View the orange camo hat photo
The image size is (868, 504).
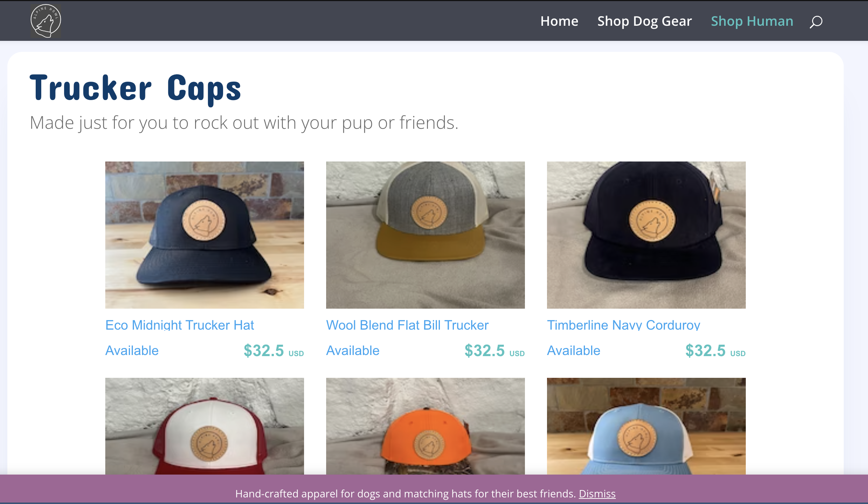point(426,426)
